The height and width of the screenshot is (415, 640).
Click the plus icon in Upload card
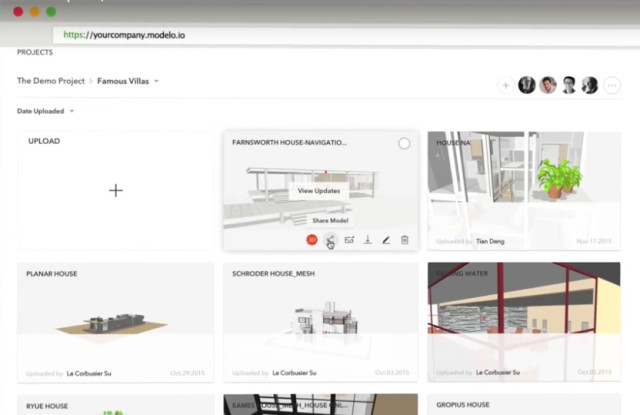click(116, 191)
